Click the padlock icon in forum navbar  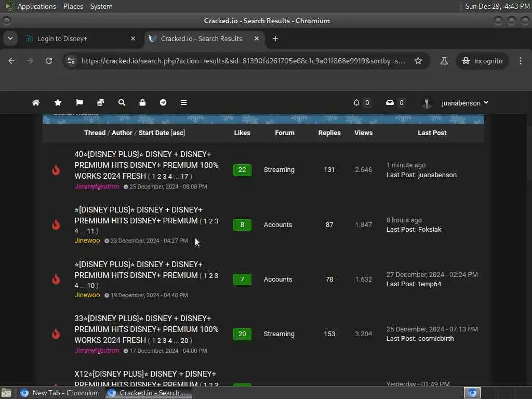pos(142,103)
